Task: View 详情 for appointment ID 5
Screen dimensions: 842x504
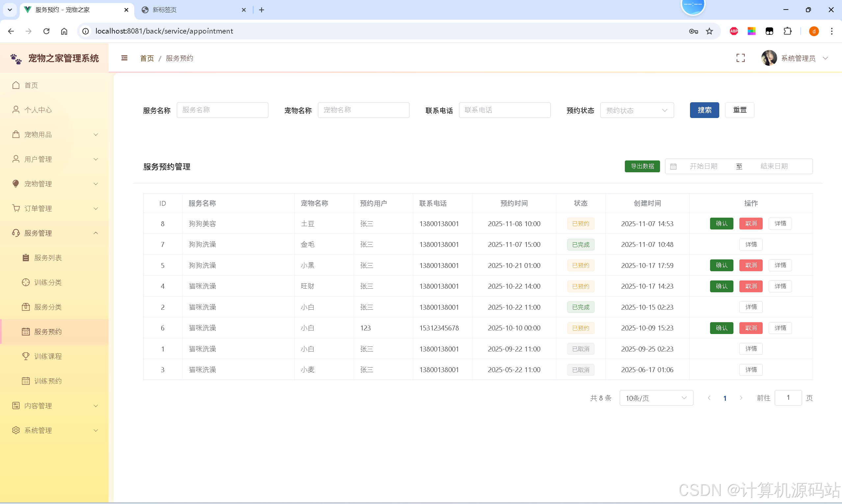Action: coord(780,265)
